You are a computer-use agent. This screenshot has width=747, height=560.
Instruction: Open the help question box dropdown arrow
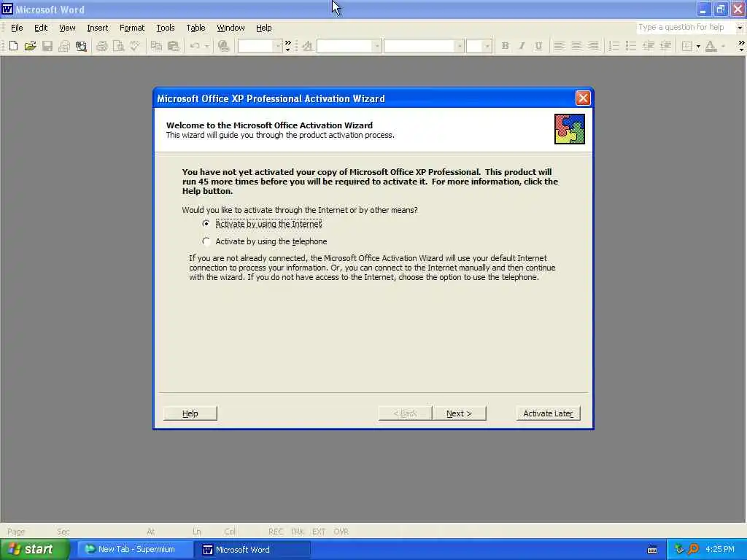pos(740,28)
